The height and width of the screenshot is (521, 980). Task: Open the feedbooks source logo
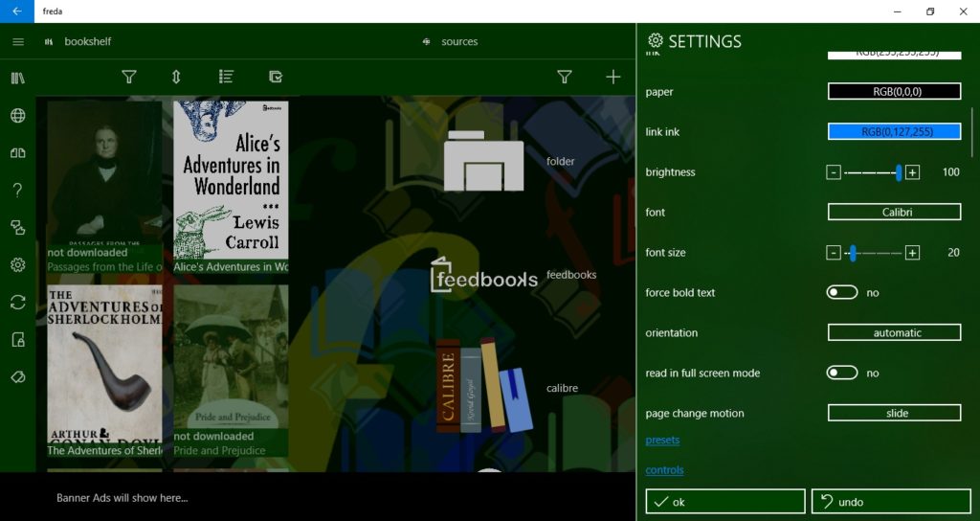483,275
